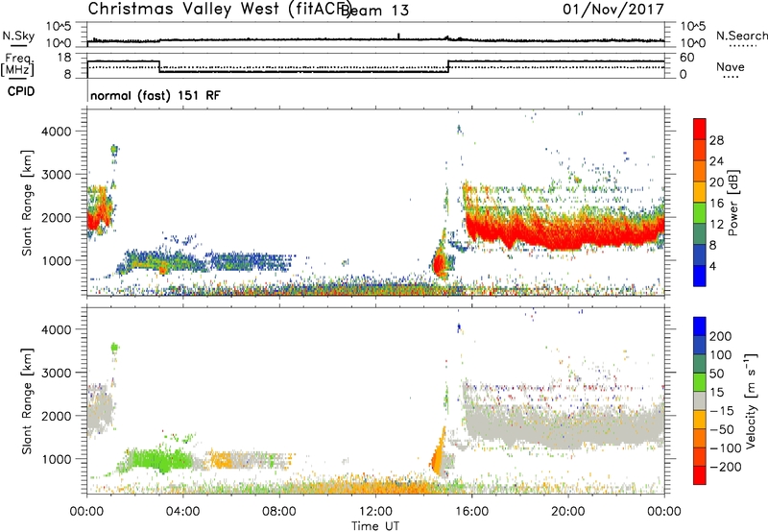Select the 50 label on velocity colorbar
The image size is (768, 532).
click(716, 374)
